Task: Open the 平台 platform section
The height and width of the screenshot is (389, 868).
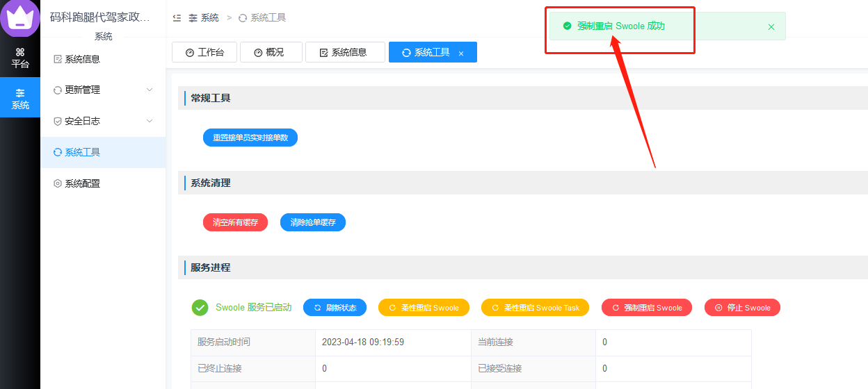Action: 20,58
